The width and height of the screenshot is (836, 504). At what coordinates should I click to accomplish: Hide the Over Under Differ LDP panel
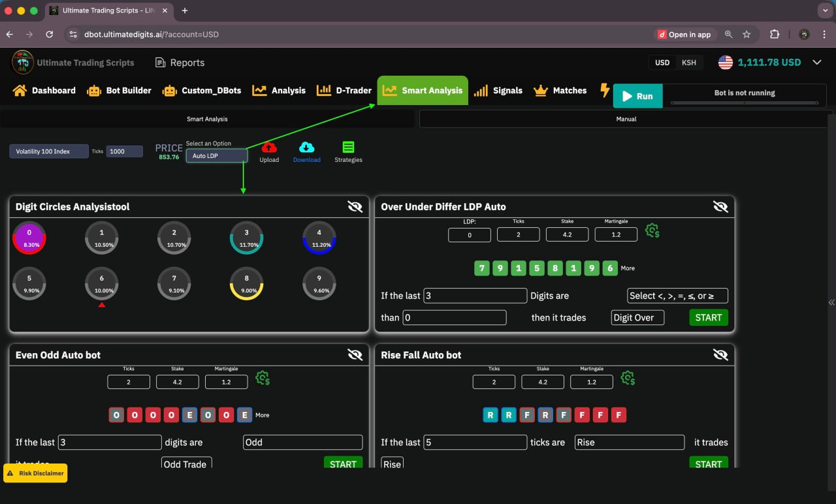pyautogui.click(x=720, y=207)
